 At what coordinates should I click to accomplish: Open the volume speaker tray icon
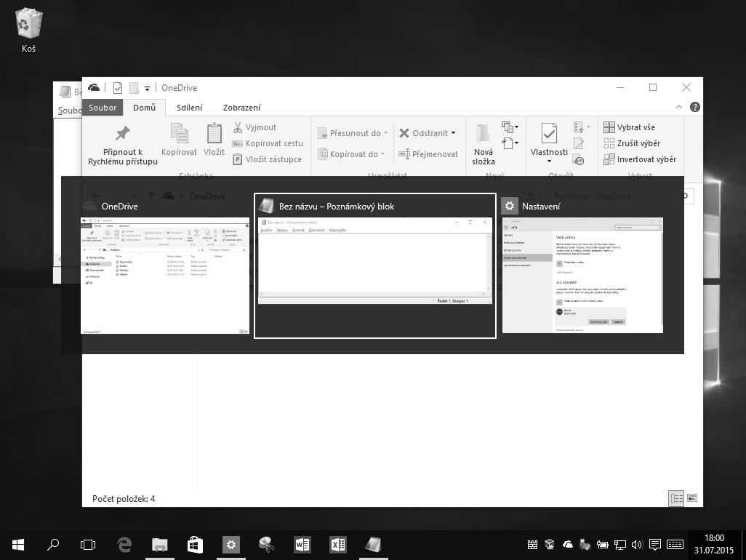coord(637,545)
